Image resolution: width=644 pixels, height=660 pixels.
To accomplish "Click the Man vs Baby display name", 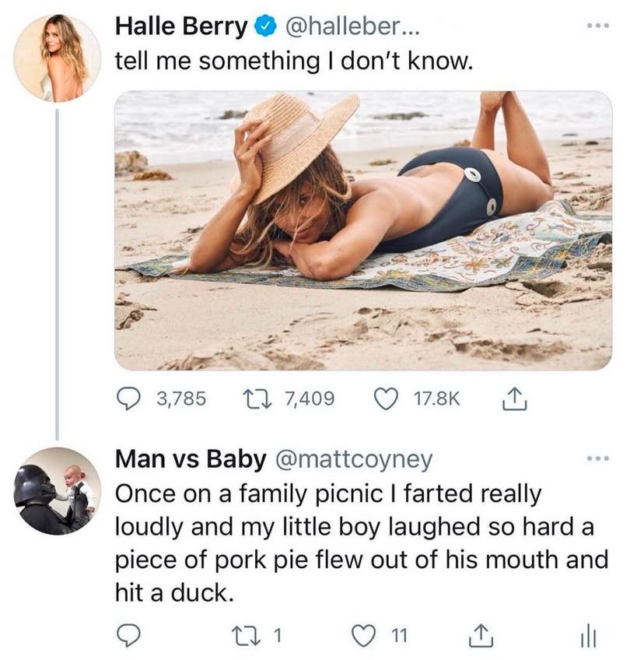I will pos(190,459).
